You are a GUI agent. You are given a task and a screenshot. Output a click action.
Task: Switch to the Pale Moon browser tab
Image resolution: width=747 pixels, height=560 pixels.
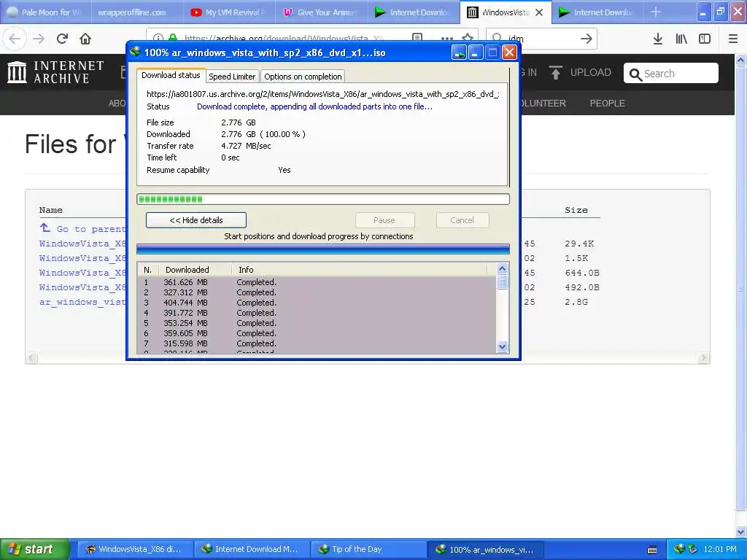[x=44, y=12]
